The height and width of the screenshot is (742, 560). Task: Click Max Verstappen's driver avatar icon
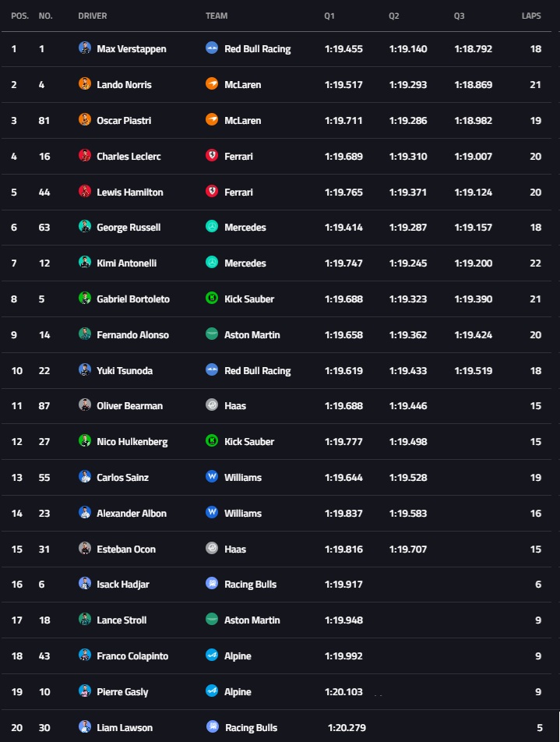coord(85,48)
